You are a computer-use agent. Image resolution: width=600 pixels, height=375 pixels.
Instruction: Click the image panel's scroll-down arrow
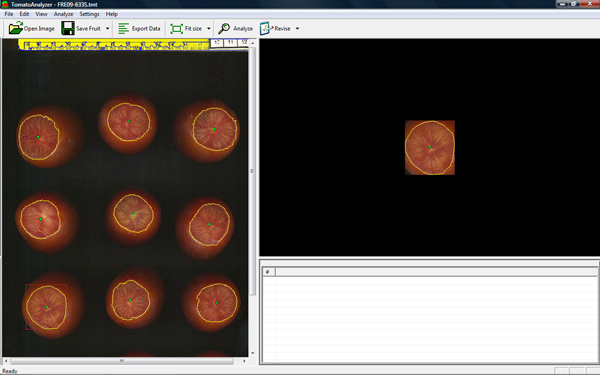[253, 353]
